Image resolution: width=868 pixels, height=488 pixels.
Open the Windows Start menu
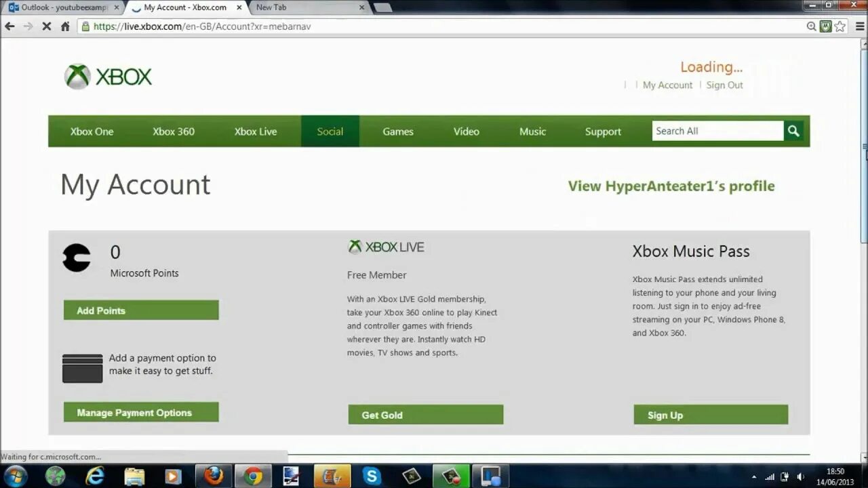pos(15,476)
